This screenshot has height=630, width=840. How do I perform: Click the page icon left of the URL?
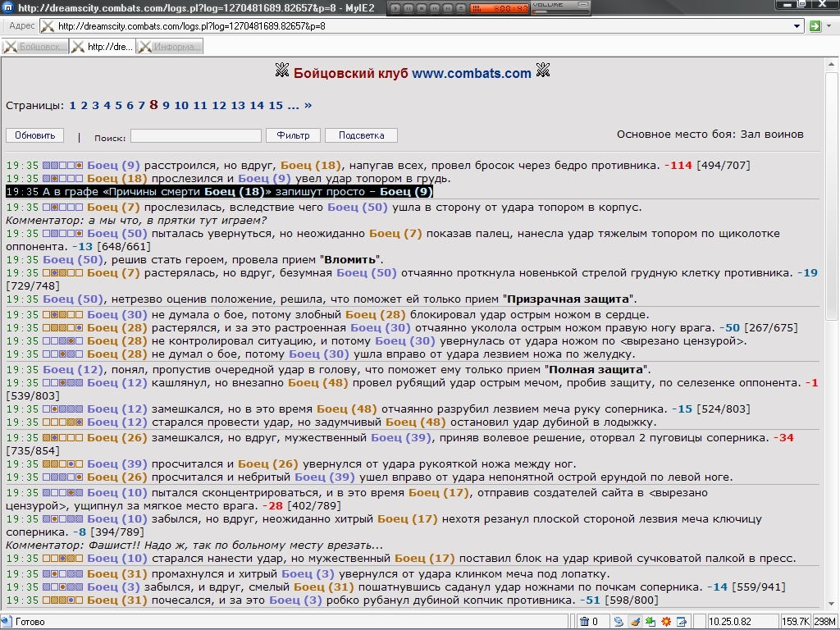(48, 25)
